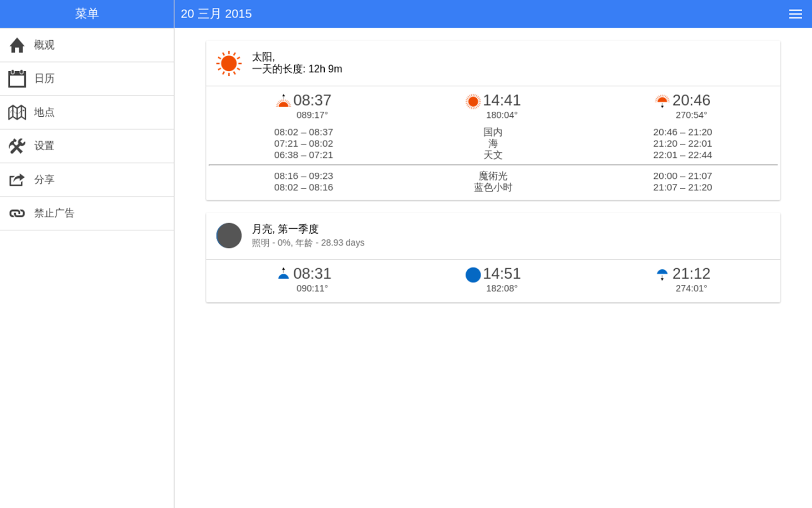Click the 海 nautical twilight label

point(493,143)
